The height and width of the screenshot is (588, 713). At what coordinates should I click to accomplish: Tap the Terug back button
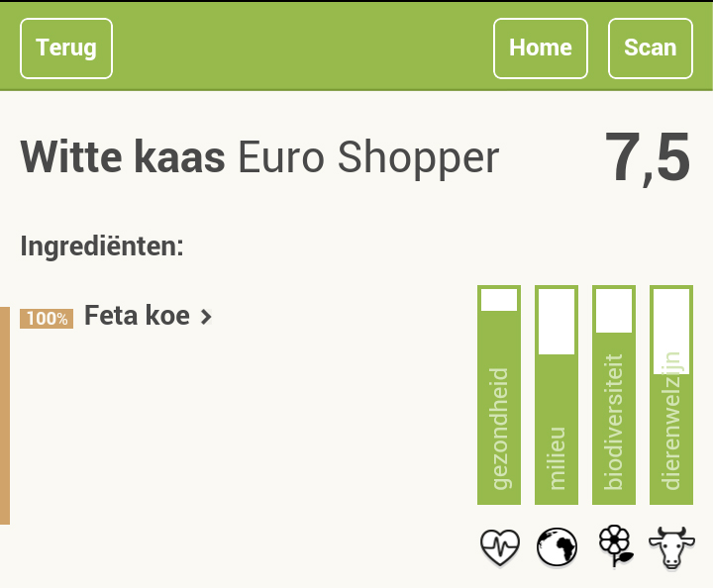pyautogui.click(x=66, y=49)
